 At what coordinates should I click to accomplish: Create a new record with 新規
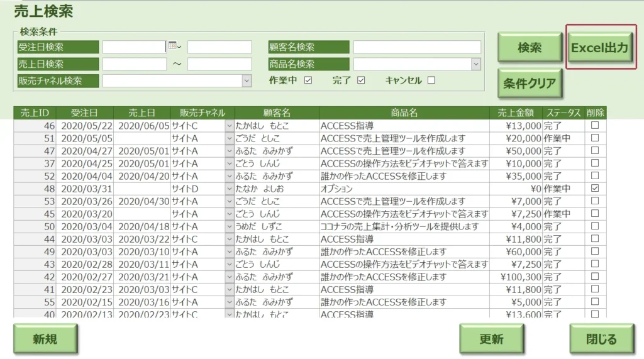(x=45, y=340)
